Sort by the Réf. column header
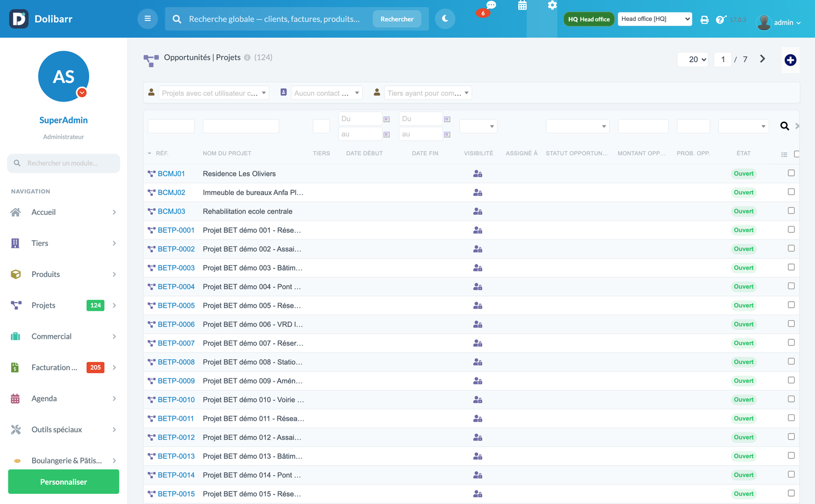This screenshot has height=504, width=815. click(x=162, y=153)
